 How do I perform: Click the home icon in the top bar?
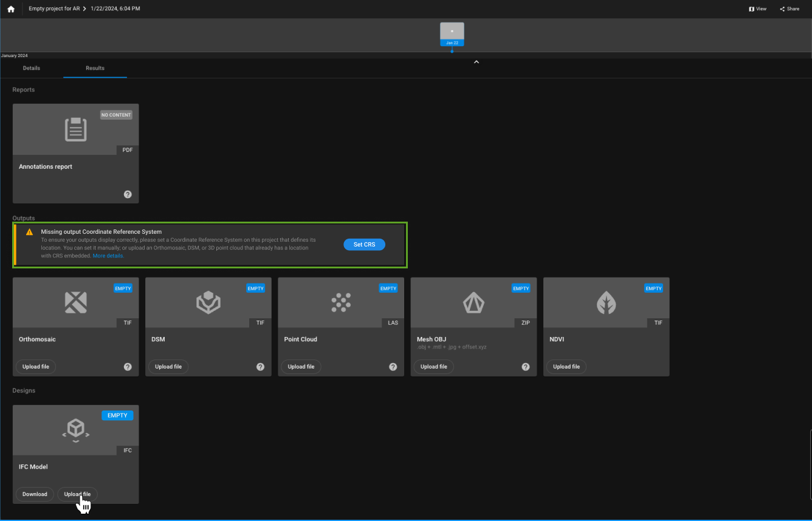[x=11, y=9]
